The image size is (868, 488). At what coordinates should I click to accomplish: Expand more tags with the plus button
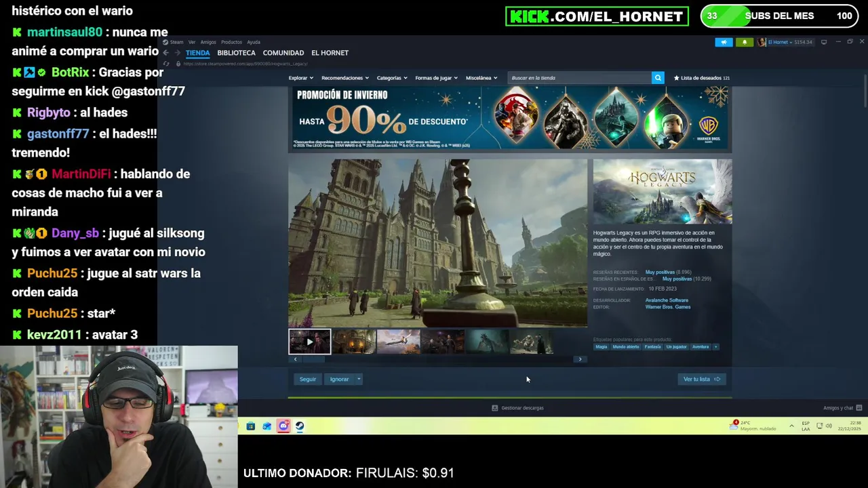[715, 347]
